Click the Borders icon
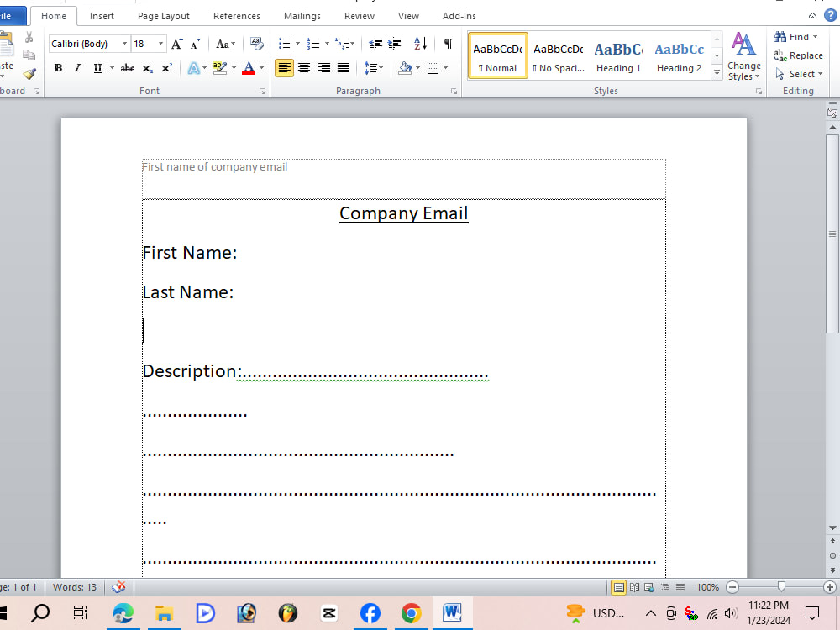840x630 pixels. (x=433, y=68)
